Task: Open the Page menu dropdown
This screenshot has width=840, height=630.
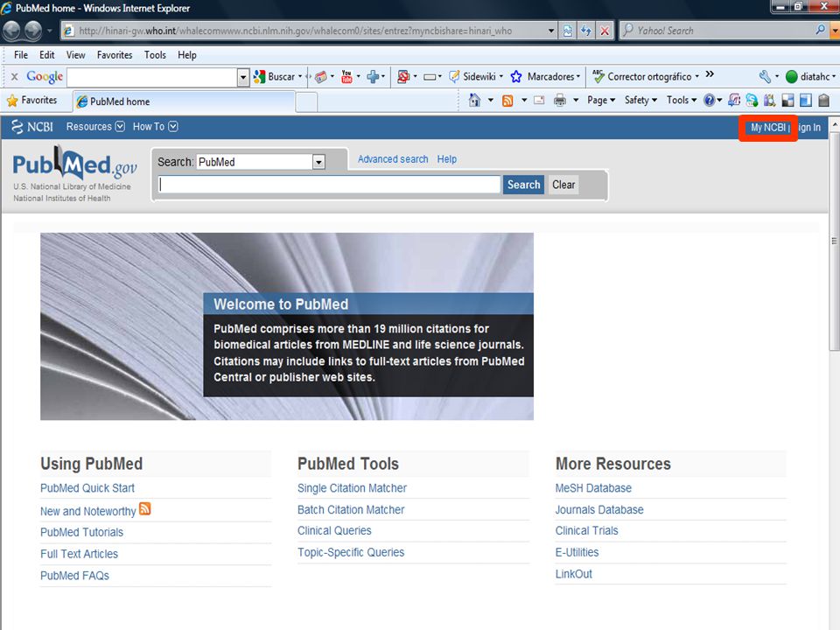Action: click(601, 100)
